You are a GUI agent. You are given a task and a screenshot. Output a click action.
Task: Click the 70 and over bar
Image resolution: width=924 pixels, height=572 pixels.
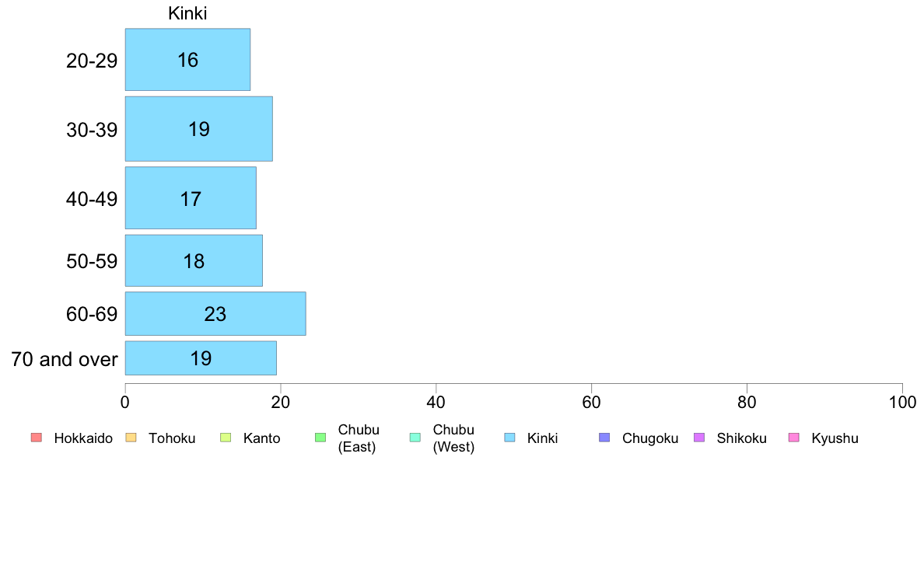(201, 358)
